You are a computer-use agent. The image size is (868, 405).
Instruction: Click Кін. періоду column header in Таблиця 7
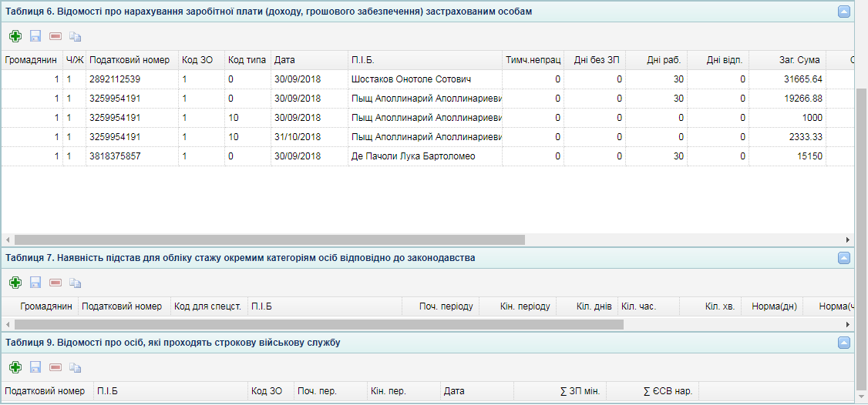(517, 306)
